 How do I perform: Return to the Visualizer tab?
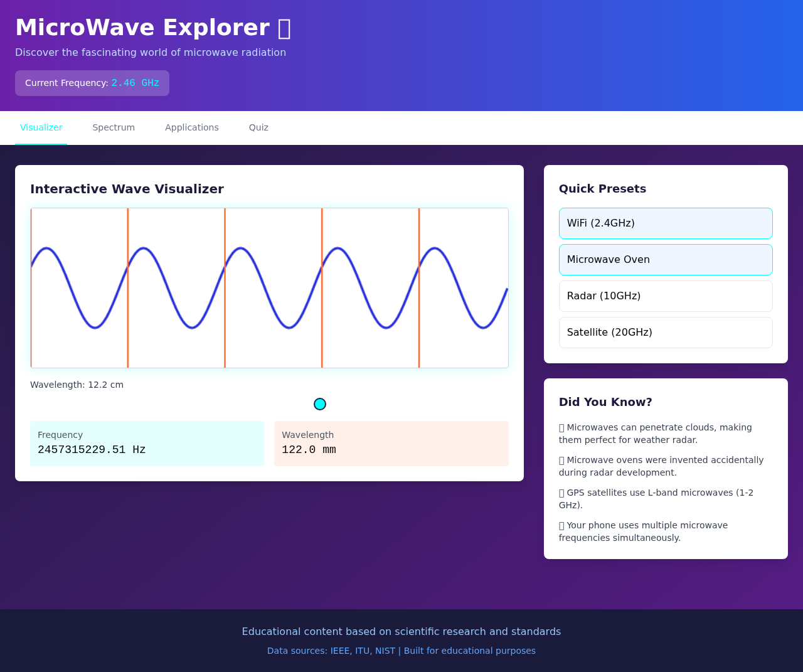[41, 127]
